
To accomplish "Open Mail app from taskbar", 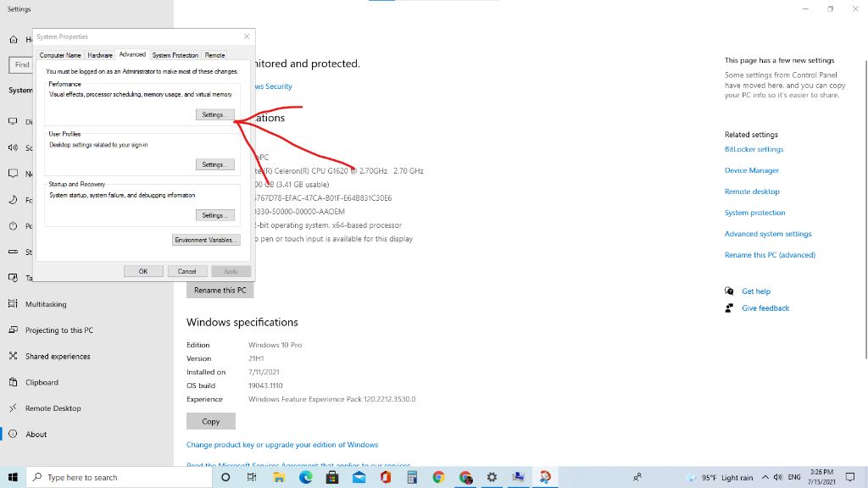I will (x=359, y=477).
